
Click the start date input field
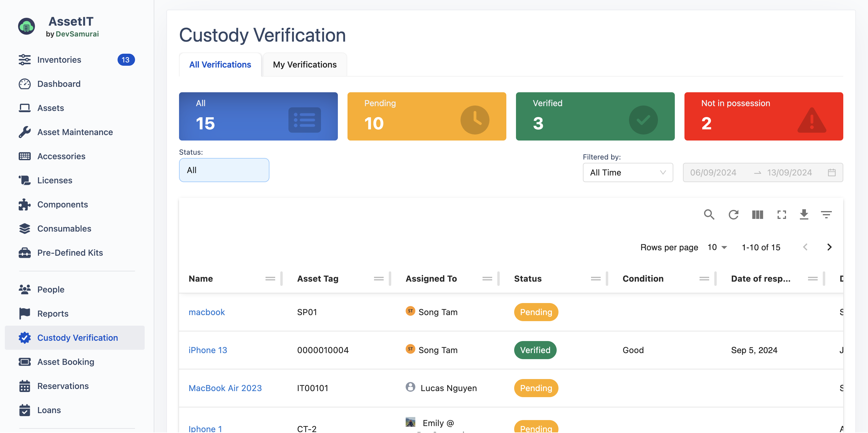click(713, 173)
